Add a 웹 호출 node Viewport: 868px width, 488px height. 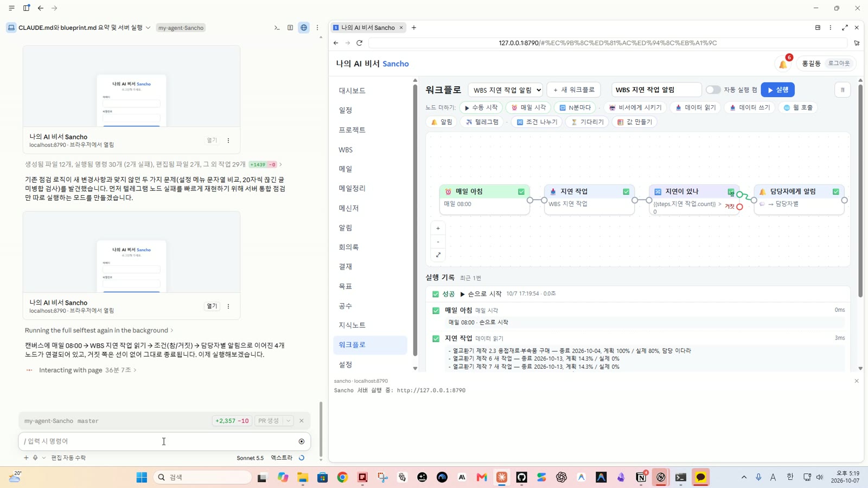click(x=798, y=107)
